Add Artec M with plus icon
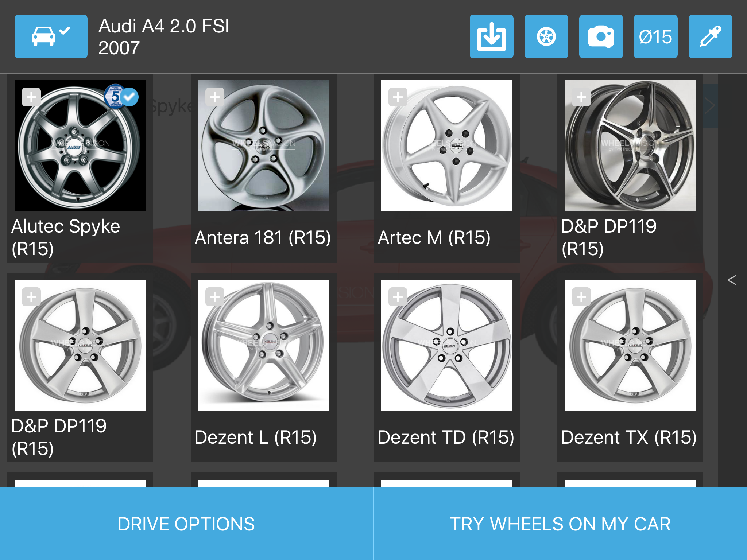 [x=398, y=97]
